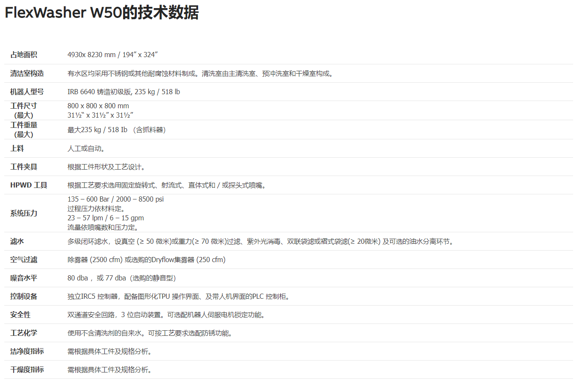Click the 工件夹具 row label
This screenshot has height=381, width=588.
pyautogui.click(x=24, y=167)
